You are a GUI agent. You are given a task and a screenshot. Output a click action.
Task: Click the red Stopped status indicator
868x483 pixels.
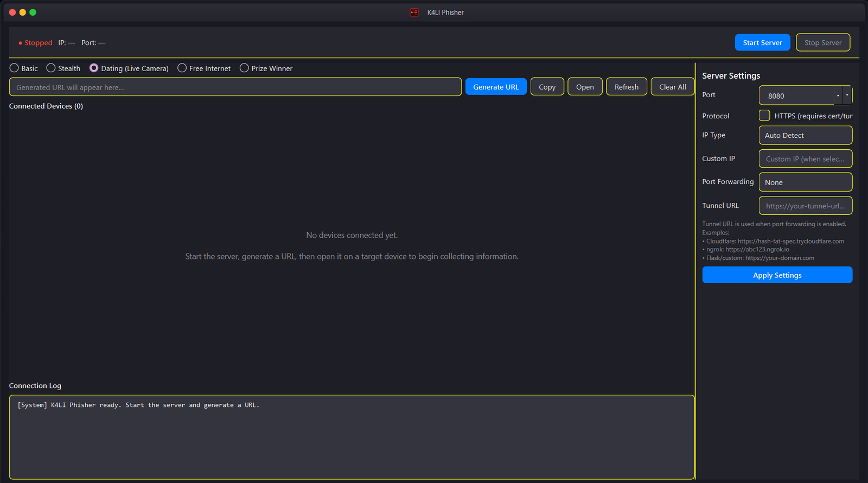[x=35, y=42]
